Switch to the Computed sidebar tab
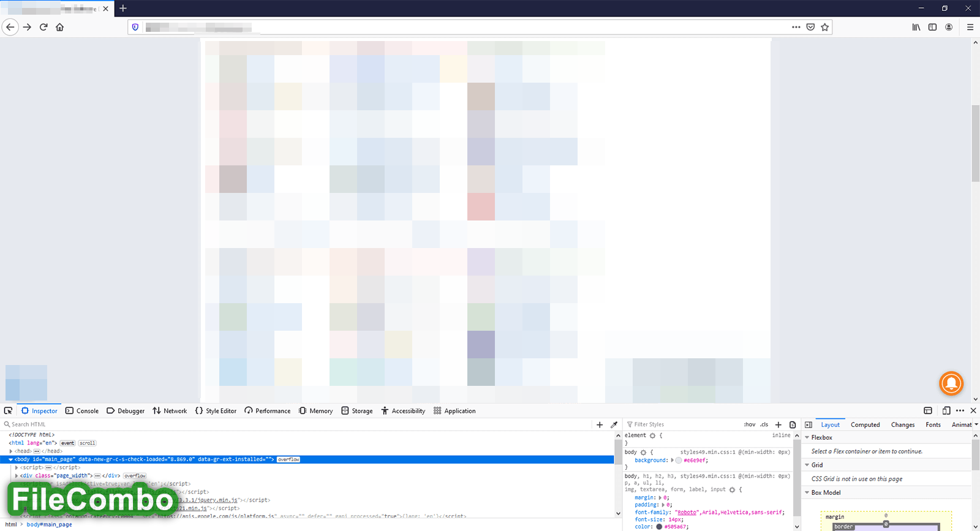 [x=865, y=424]
